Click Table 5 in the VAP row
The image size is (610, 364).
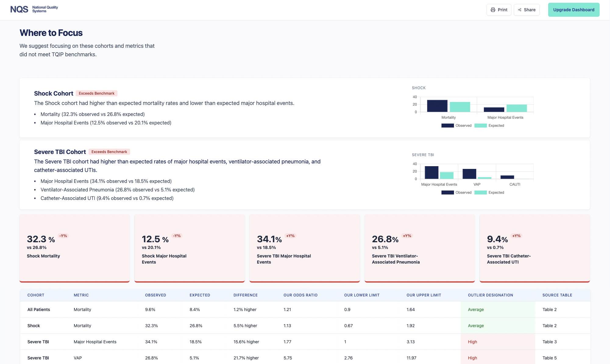pos(549,358)
